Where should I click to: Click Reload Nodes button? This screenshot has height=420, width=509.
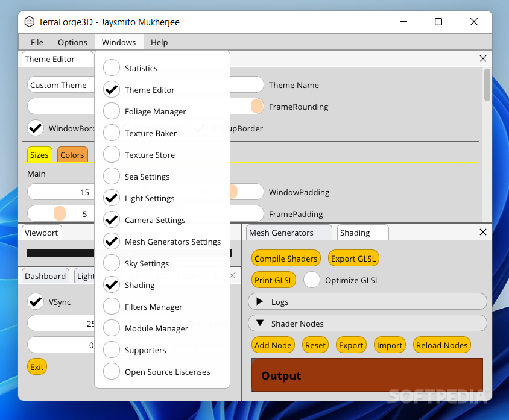(x=442, y=345)
